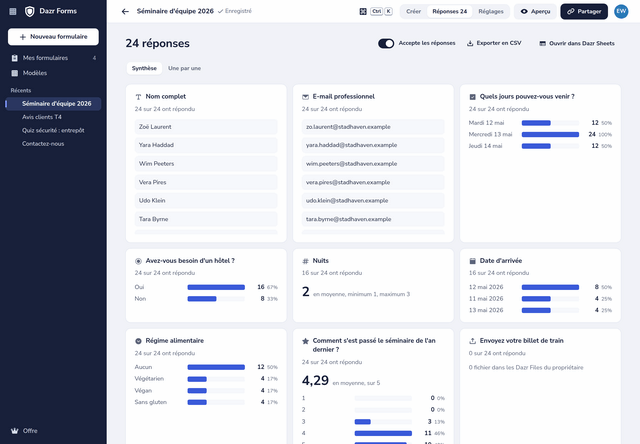Viewport: 640px width, 444px height.
Task: Click the checkbox icon beside Quels jours
Action: (x=472, y=97)
